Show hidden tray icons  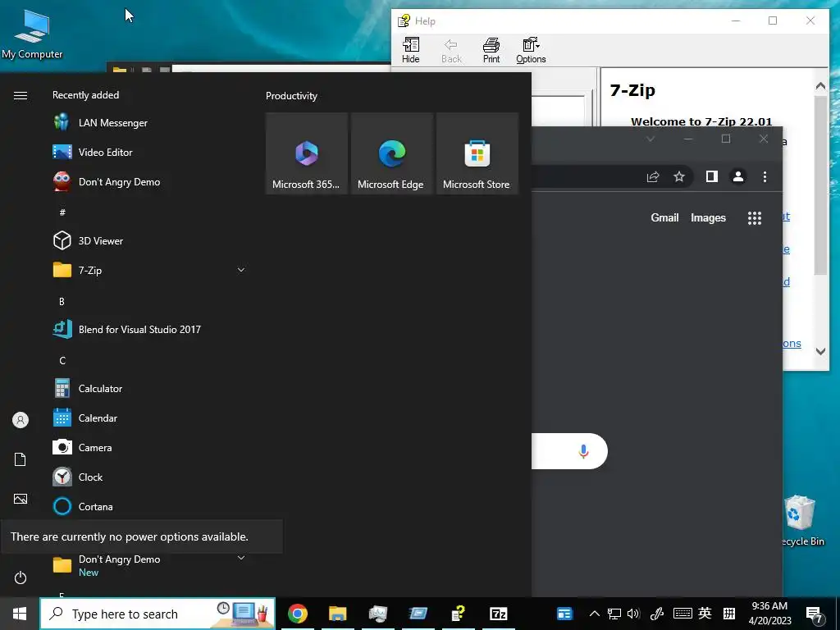click(x=594, y=614)
